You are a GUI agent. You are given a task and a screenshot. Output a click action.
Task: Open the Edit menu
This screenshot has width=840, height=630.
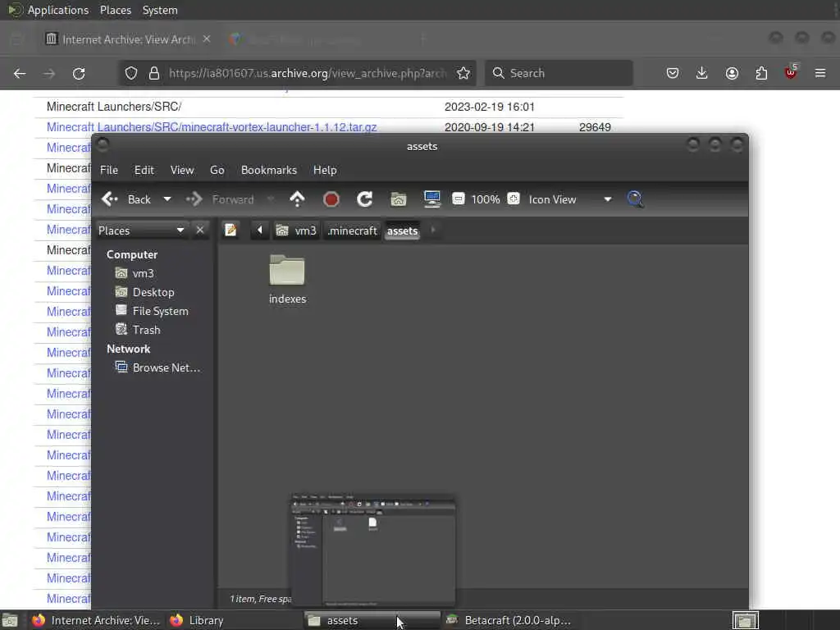pyautogui.click(x=144, y=170)
